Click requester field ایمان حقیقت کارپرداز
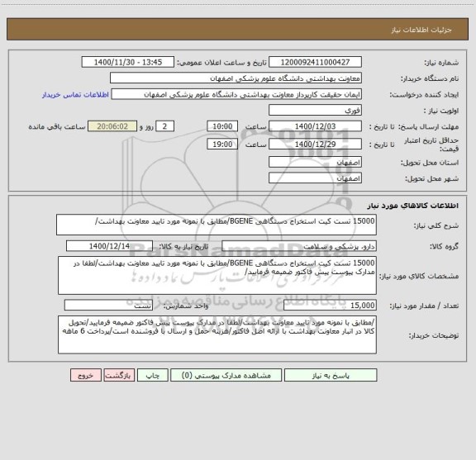The image size is (476, 460). (236, 94)
